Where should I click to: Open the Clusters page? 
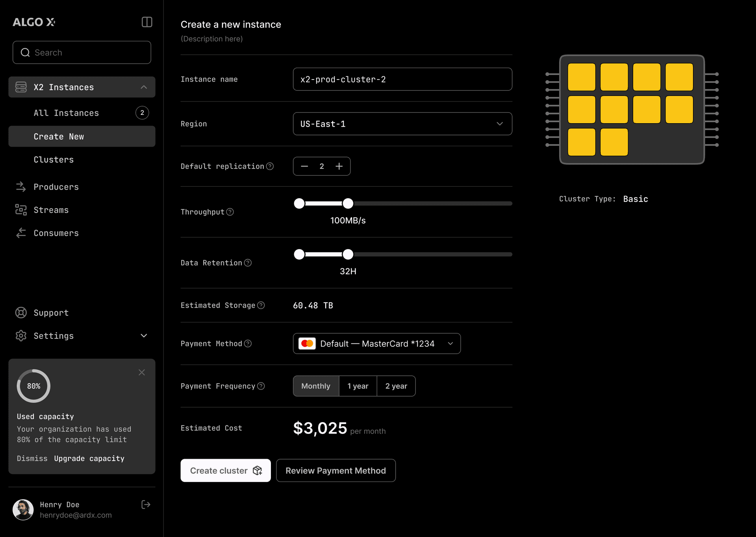click(54, 159)
